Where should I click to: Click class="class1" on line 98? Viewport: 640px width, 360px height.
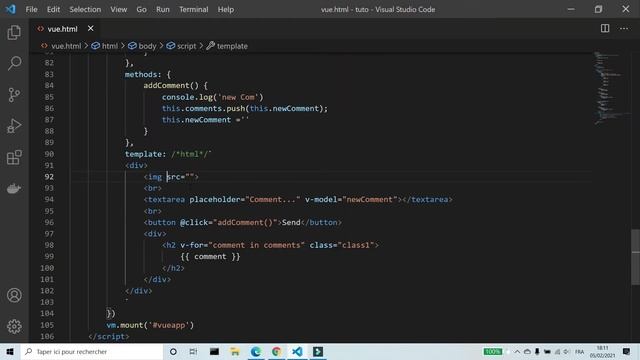pyautogui.click(x=342, y=245)
